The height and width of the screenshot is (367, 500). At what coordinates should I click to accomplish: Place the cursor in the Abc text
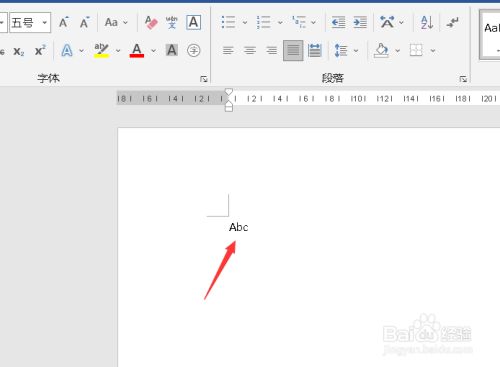click(x=239, y=227)
